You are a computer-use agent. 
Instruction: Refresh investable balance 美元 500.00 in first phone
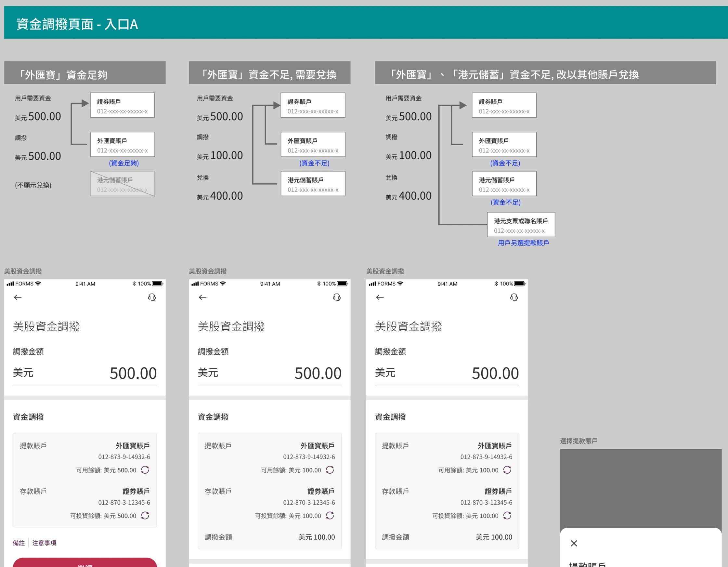coord(145,515)
